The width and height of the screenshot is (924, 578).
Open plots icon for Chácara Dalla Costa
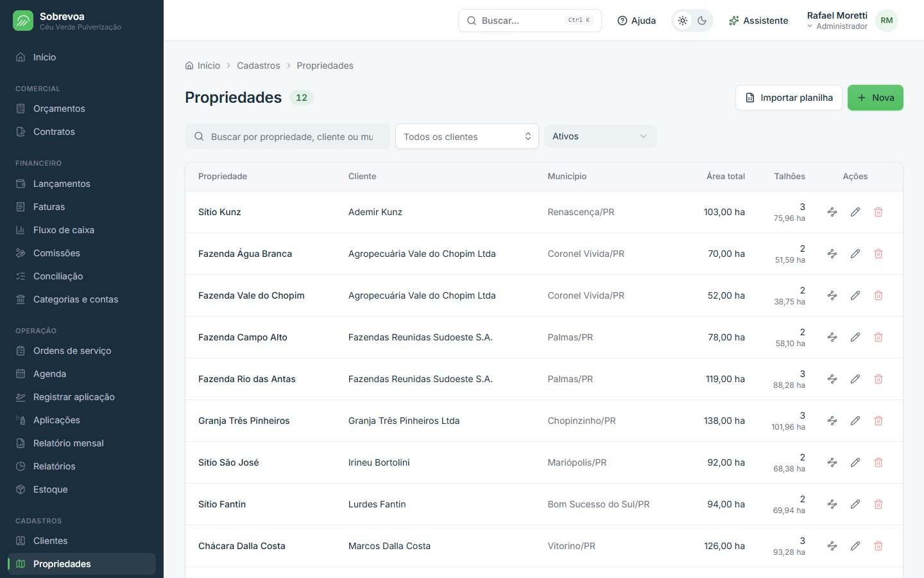(832, 546)
